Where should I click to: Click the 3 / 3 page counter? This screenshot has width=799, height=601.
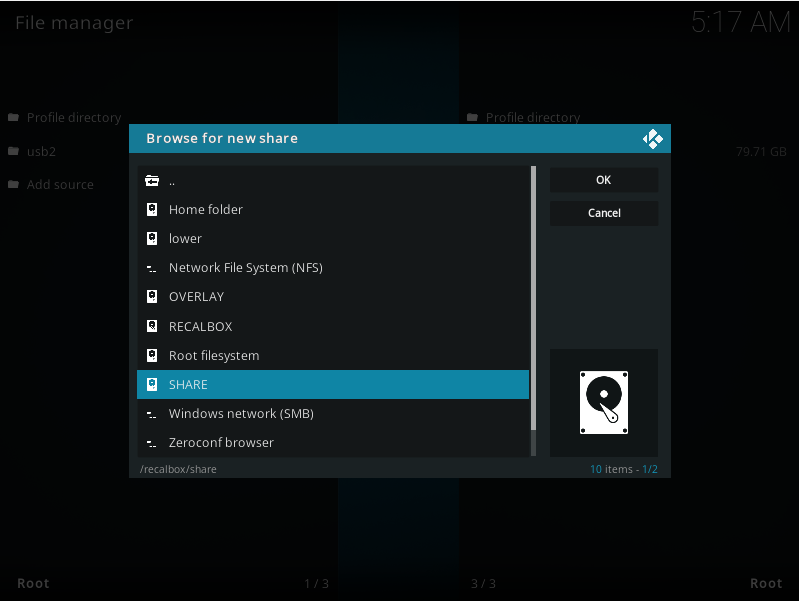coord(484,584)
